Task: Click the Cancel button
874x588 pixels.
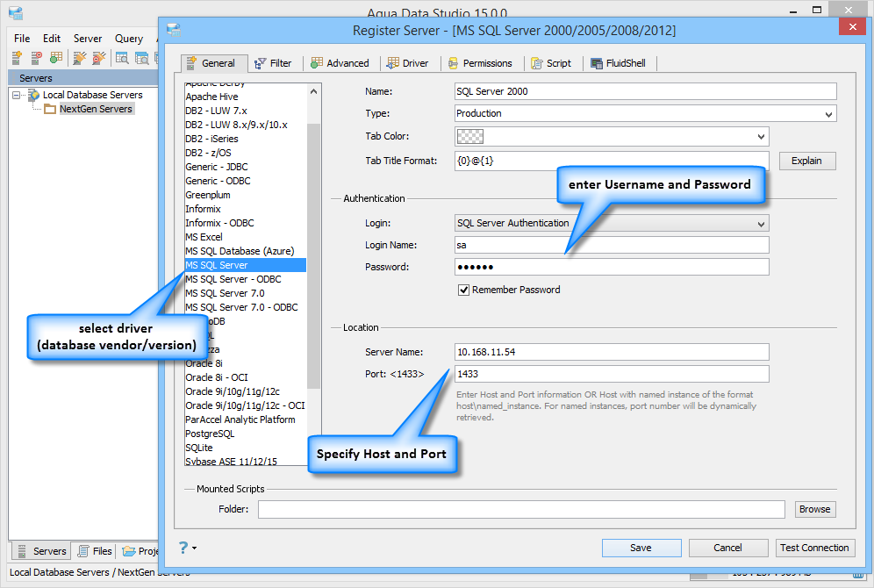Action: click(x=728, y=548)
